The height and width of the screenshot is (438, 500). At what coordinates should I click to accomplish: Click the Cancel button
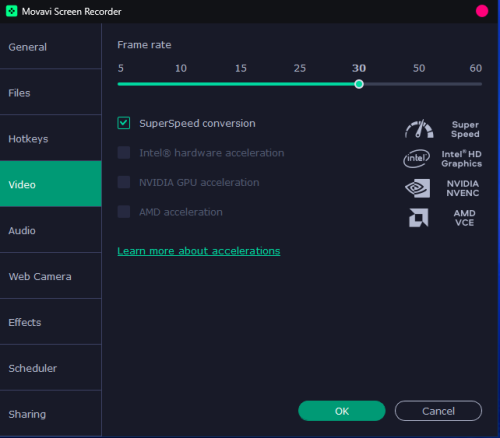coord(438,411)
